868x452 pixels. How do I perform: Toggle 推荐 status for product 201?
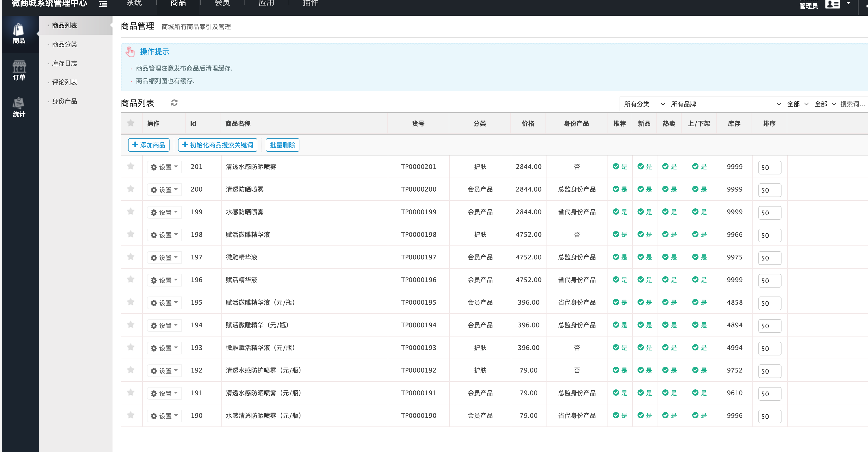(x=620, y=166)
